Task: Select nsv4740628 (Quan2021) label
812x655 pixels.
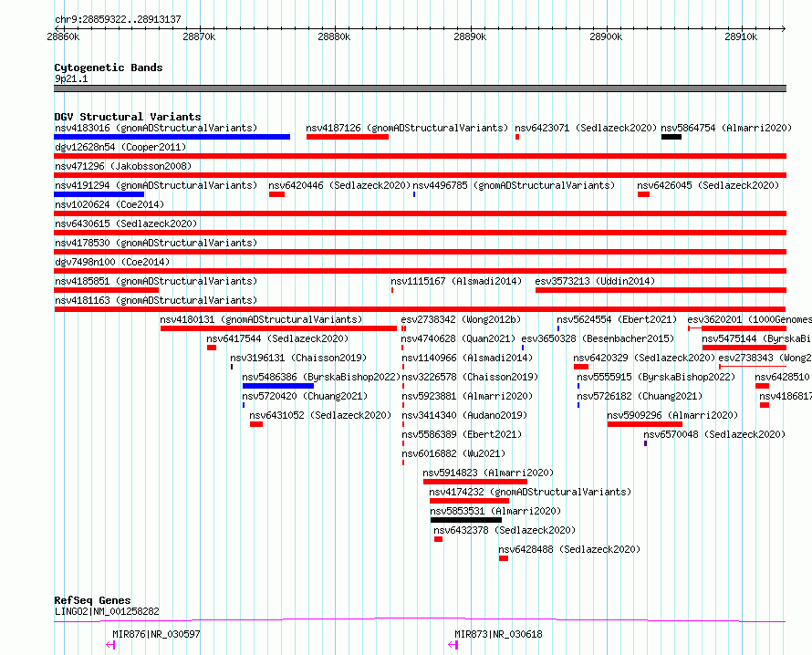Action: [458, 338]
